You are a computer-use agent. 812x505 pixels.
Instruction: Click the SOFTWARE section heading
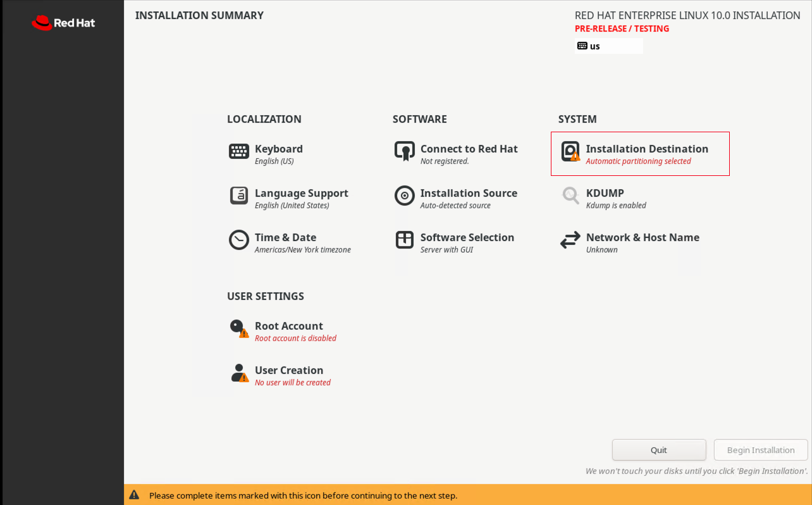click(420, 119)
